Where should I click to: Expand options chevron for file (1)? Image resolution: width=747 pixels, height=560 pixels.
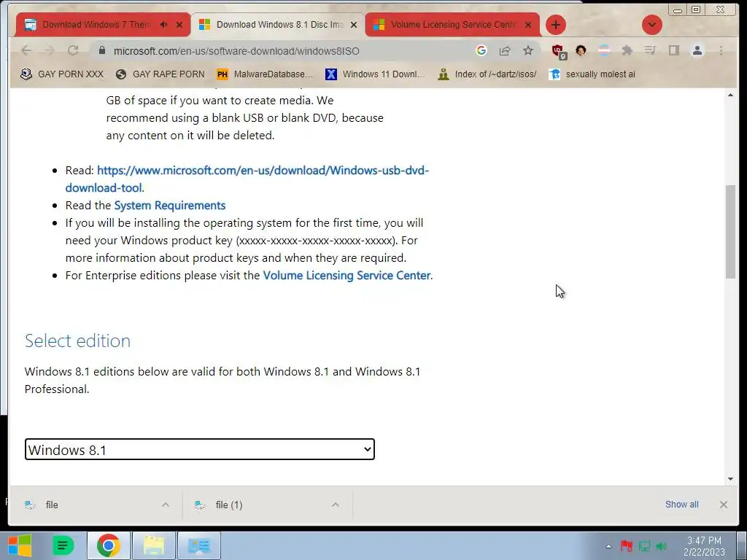click(336, 505)
